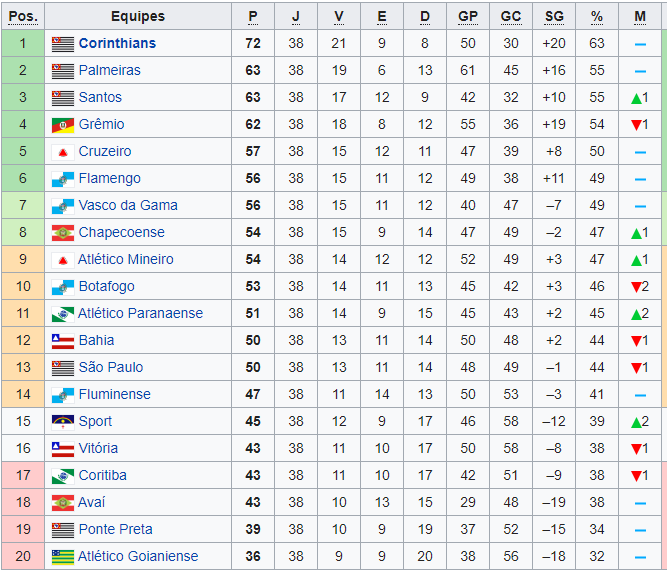
Task: Click the Avaí flag icon
Action: tap(63, 503)
